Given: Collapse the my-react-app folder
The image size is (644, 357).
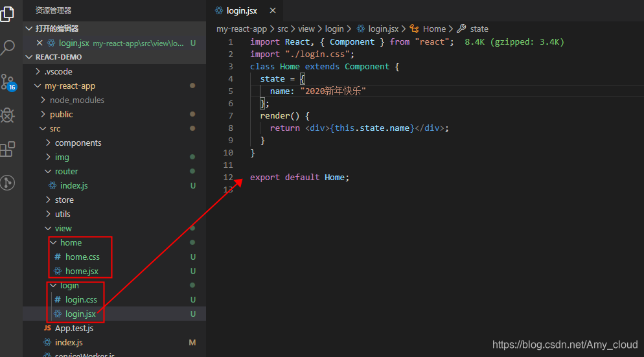Looking at the screenshot, I should [38, 86].
